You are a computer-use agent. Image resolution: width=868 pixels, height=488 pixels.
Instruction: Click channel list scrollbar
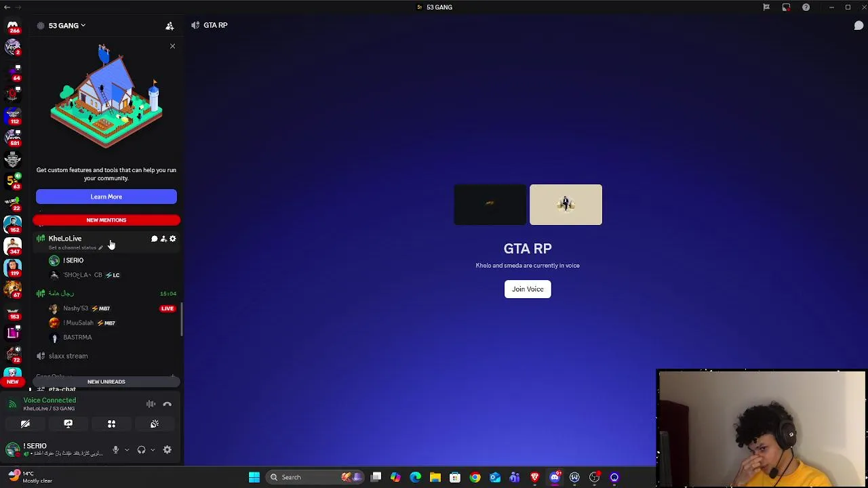click(x=181, y=319)
